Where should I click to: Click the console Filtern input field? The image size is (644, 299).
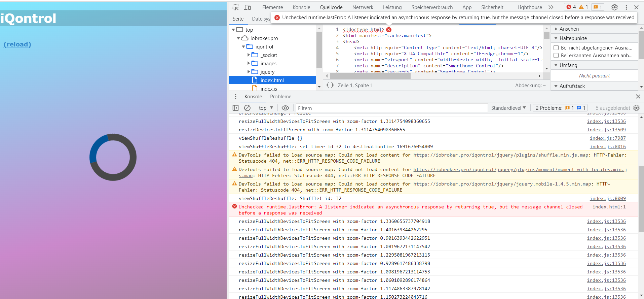pos(392,108)
